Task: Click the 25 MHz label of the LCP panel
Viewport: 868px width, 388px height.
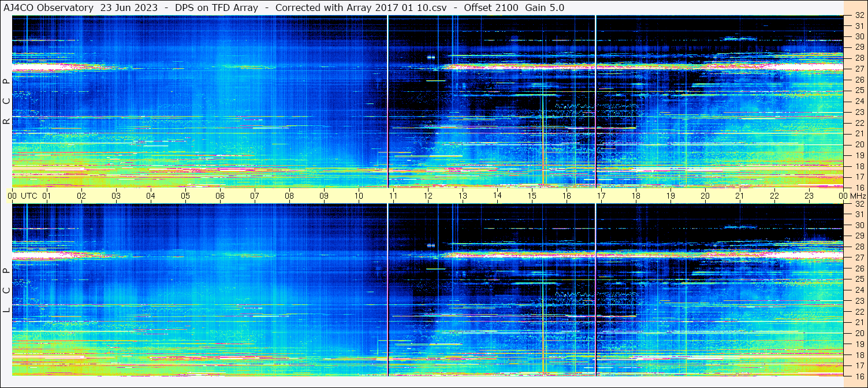Action: click(859, 279)
